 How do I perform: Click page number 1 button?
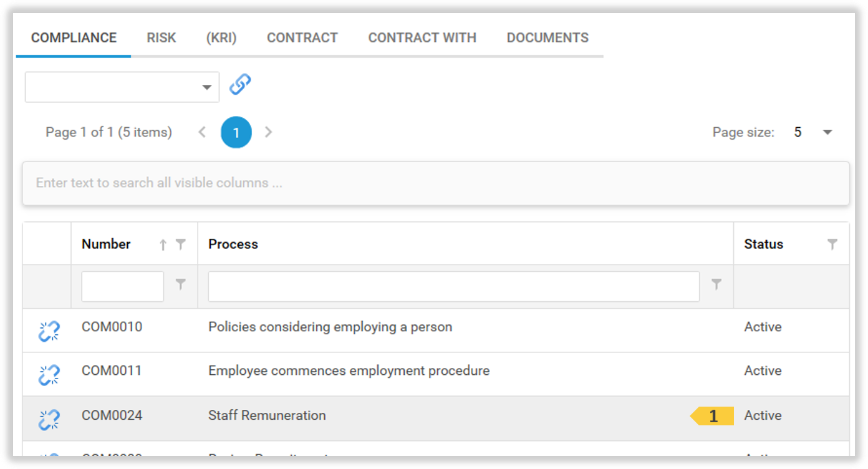[x=236, y=132]
